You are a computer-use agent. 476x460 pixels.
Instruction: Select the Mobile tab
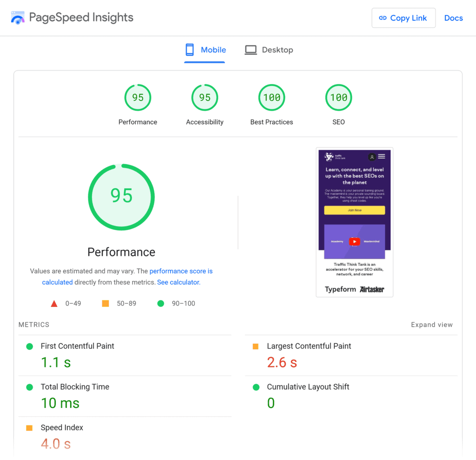213,50
